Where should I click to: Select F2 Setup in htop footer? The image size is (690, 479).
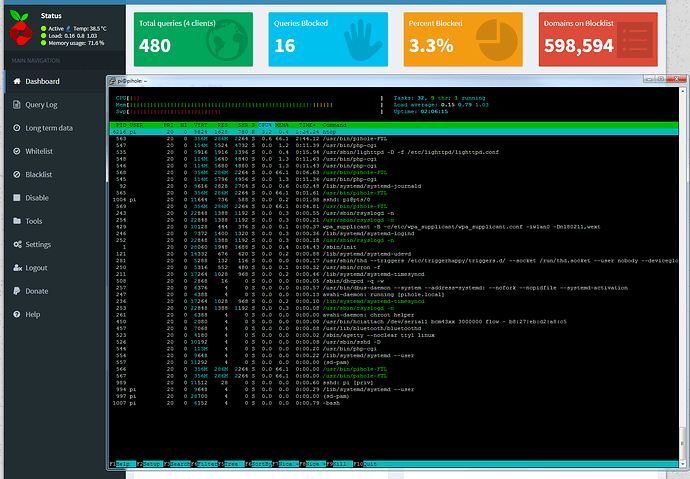tap(150, 464)
